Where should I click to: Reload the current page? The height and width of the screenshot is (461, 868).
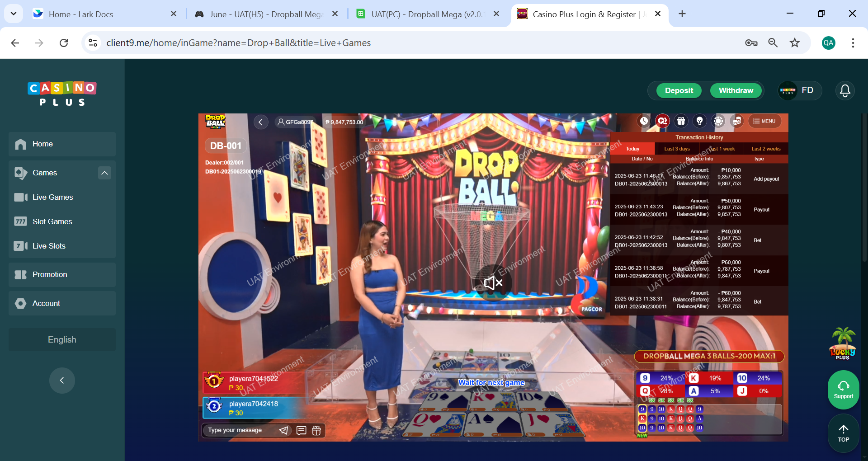click(x=64, y=43)
